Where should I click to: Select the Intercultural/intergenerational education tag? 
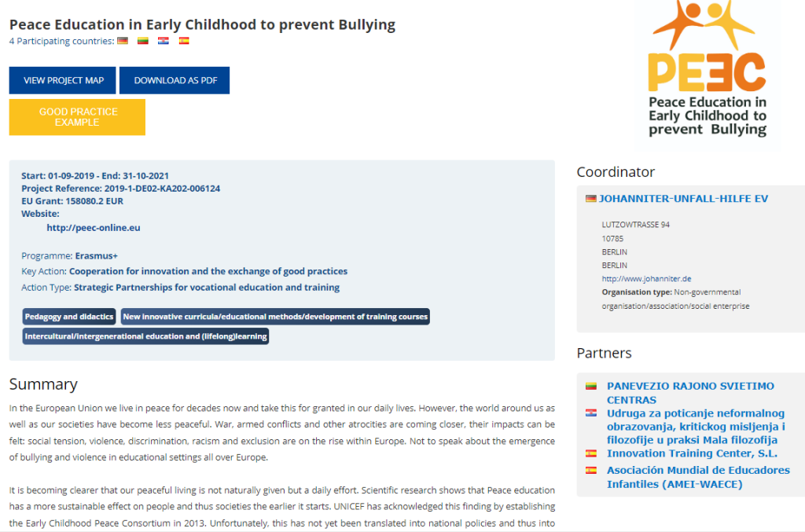coord(146,336)
